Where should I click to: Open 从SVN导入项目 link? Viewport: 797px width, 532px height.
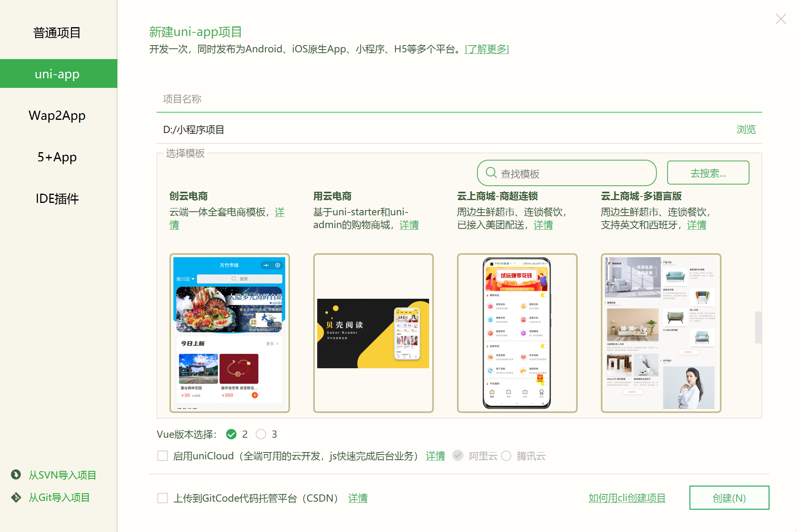pos(62,475)
